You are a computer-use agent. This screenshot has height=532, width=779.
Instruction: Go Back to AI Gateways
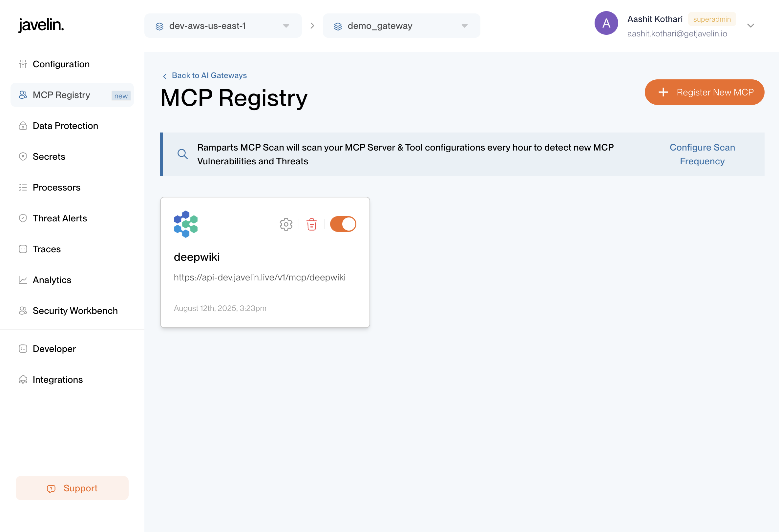coord(209,75)
